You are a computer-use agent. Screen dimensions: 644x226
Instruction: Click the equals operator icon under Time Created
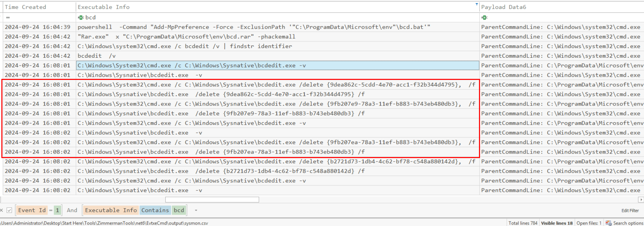(x=8, y=17)
